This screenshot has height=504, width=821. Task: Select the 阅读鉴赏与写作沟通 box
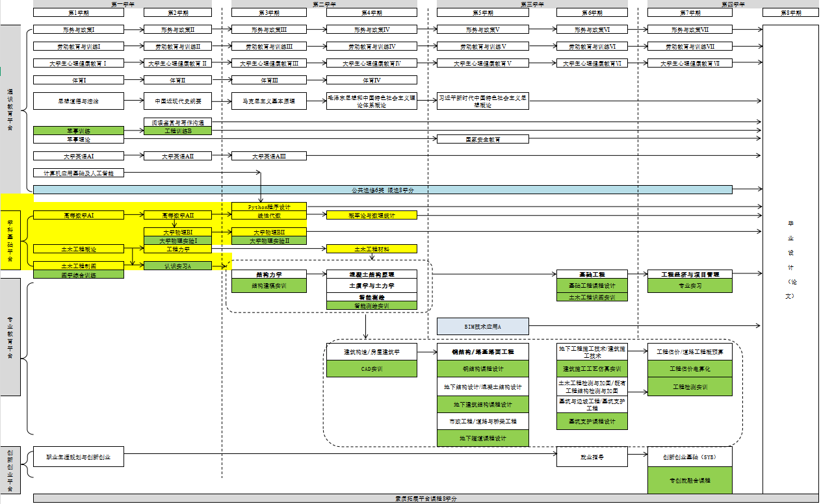(x=177, y=122)
